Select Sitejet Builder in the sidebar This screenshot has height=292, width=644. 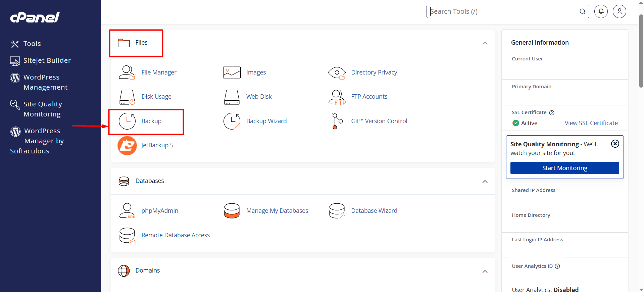47,60
